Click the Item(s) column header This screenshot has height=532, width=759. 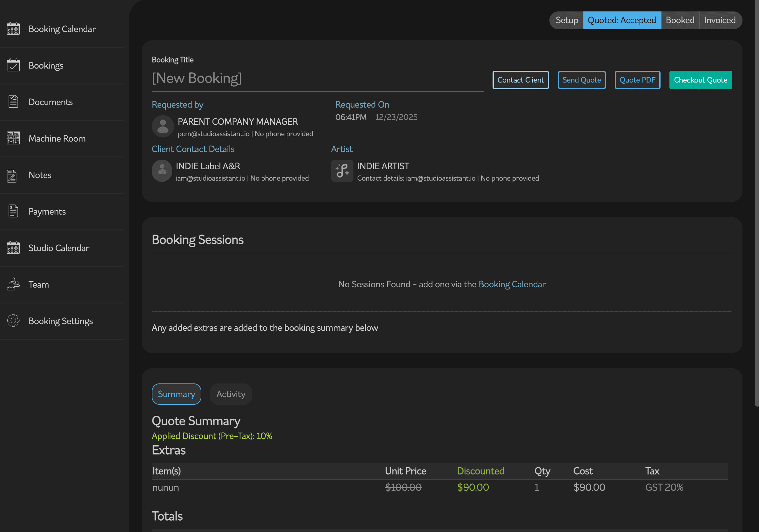click(x=167, y=471)
